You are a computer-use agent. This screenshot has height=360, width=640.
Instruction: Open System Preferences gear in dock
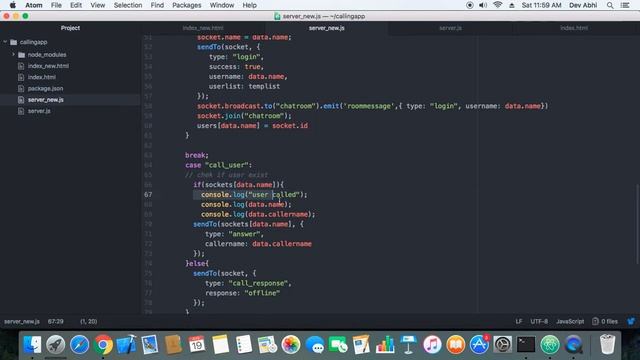click(502, 345)
